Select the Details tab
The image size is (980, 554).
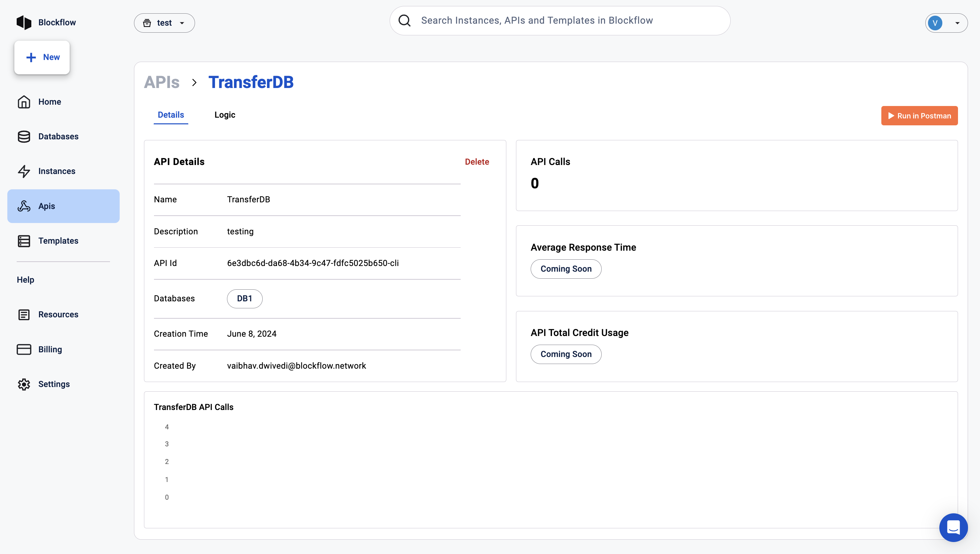pos(170,115)
